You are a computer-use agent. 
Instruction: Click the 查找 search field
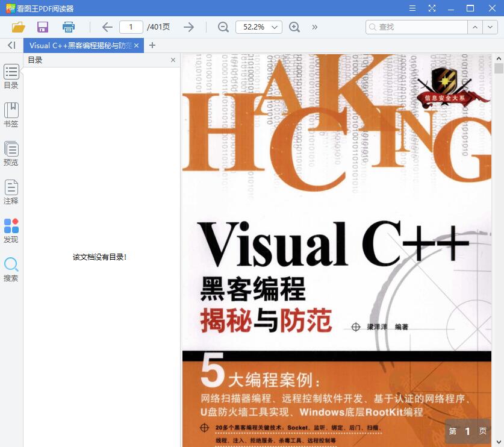(x=417, y=27)
